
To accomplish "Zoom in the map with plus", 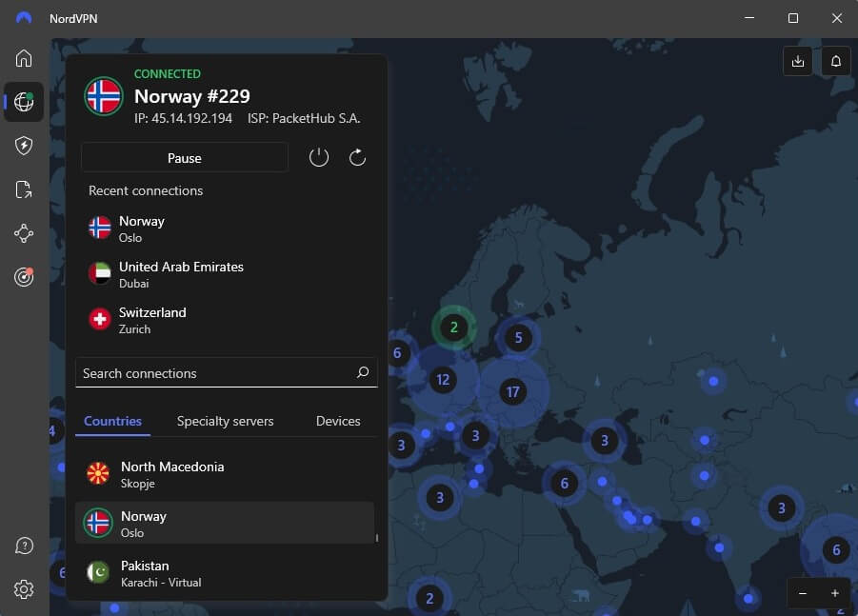I will click(835, 593).
